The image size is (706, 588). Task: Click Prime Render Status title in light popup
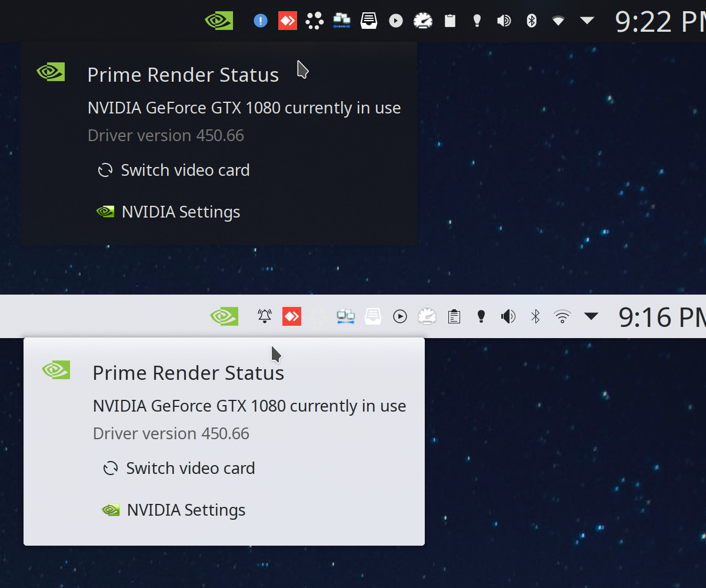pos(188,373)
